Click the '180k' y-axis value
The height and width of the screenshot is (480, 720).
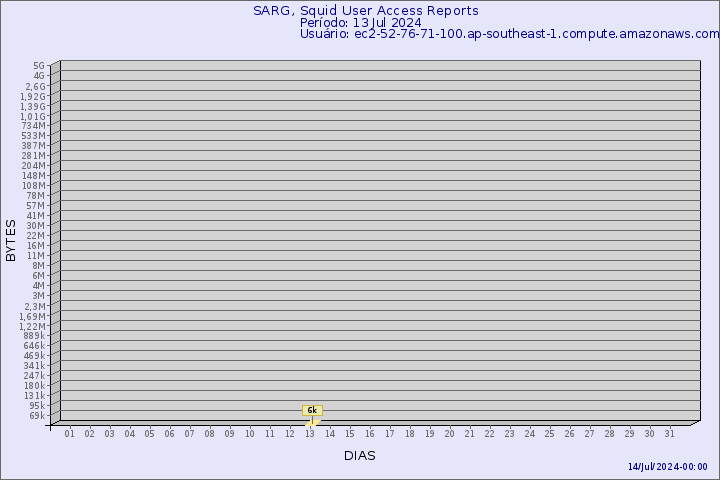click(34, 385)
